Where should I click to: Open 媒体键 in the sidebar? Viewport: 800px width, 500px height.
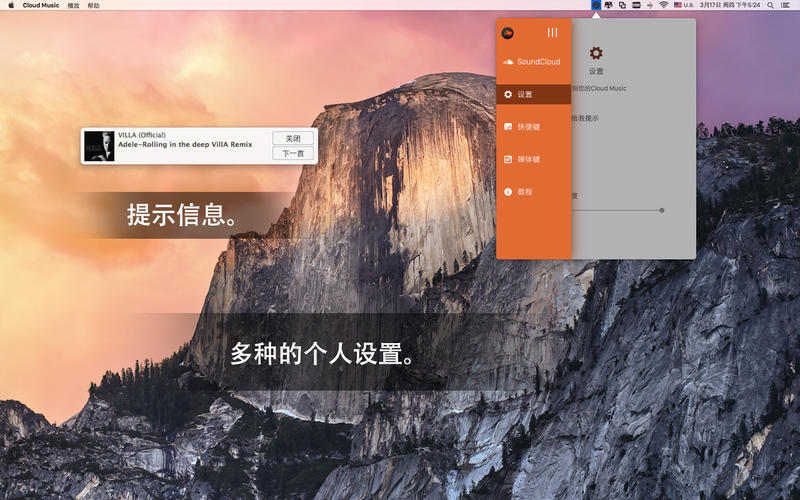pyautogui.click(x=534, y=159)
